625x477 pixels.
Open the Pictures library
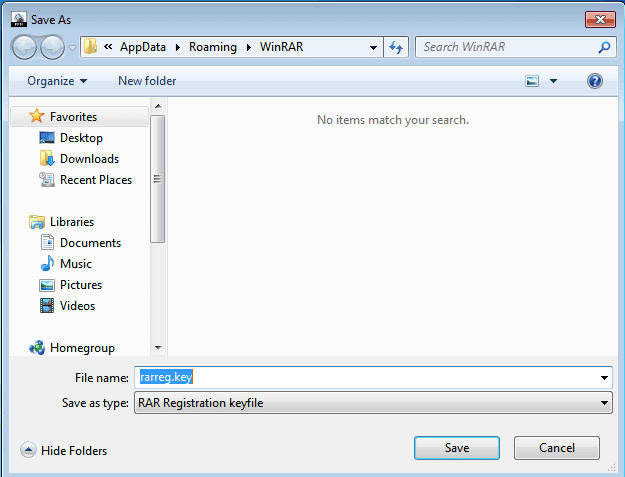tap(81, 285)
